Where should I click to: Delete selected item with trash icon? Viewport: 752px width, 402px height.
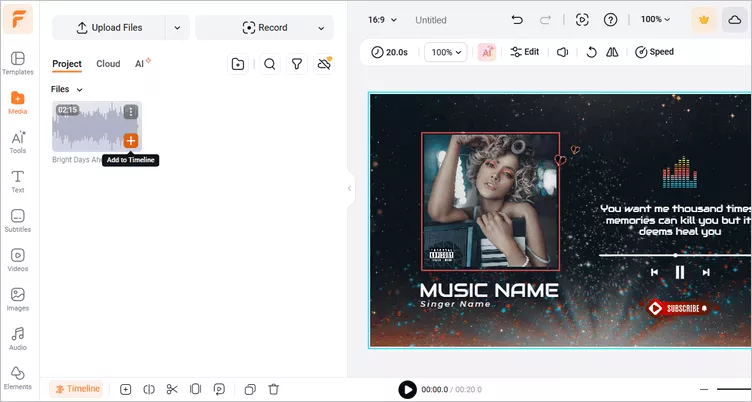(273, 390)
